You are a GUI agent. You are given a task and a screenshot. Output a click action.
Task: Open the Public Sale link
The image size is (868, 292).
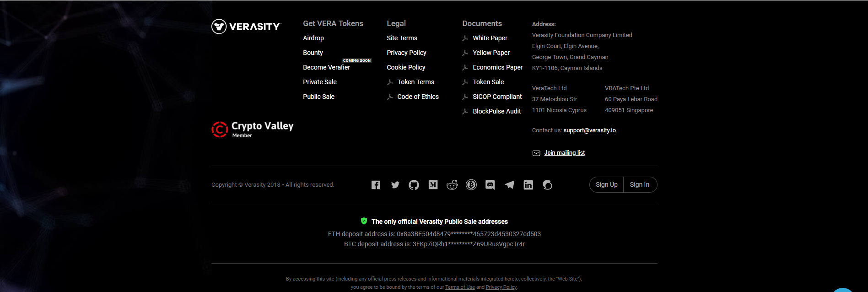318,97
